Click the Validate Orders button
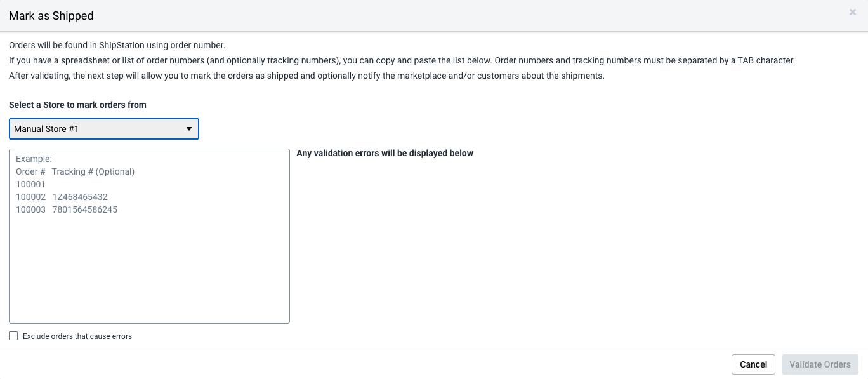This screenshot has height=379, width=868. (820, 364)
